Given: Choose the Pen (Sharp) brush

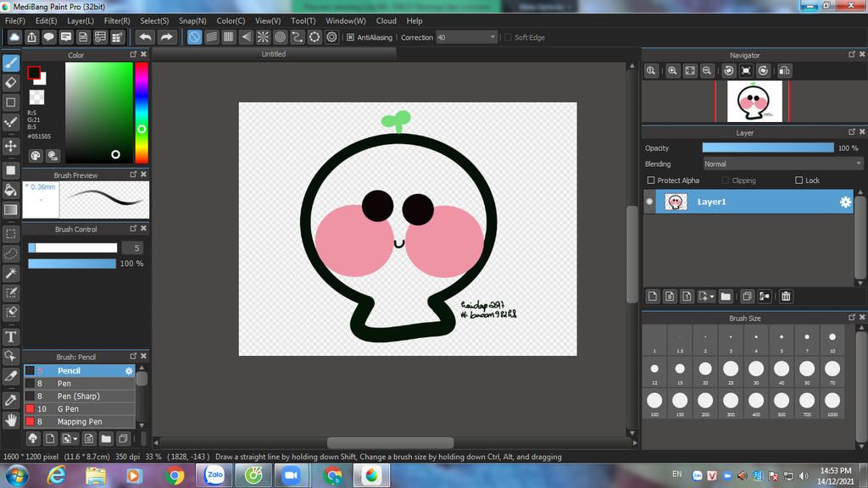Looking at the screenshot, I should 79,396.
